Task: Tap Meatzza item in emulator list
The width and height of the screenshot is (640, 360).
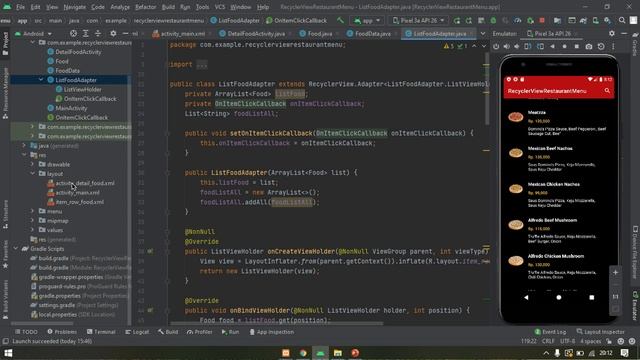Action: click(558, 122)
